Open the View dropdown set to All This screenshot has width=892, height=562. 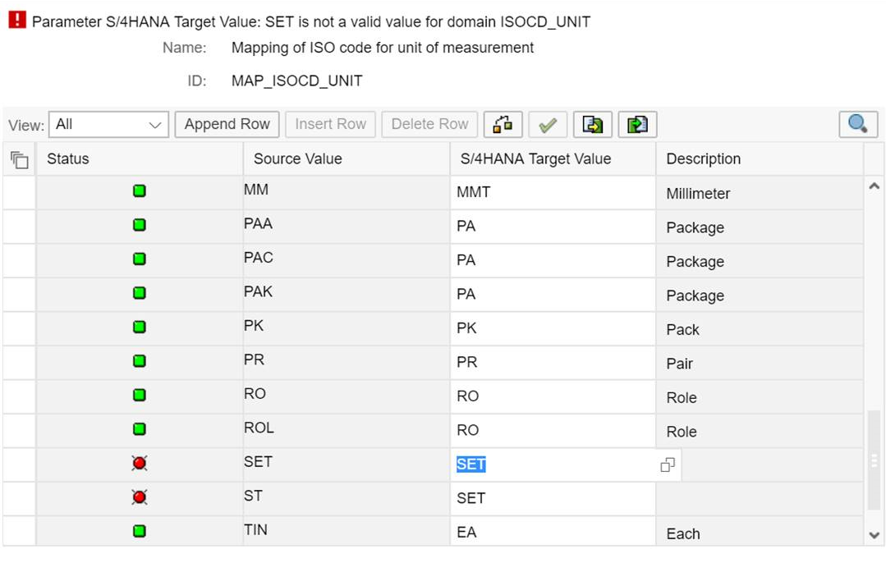pos(109,125)
